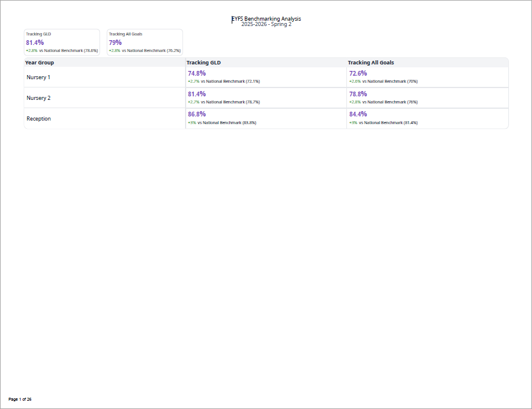Click the Year Group column header
Screen dimensions: 532x409
[40, 63]
